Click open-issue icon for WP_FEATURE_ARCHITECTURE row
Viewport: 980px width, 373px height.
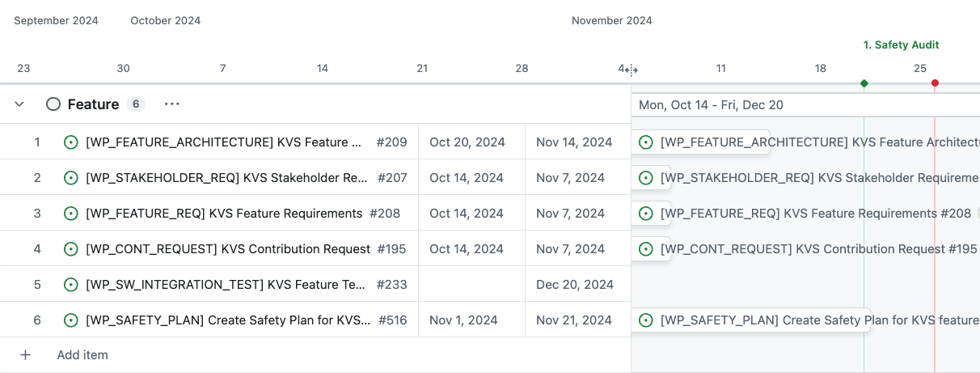tap(71, 142)
